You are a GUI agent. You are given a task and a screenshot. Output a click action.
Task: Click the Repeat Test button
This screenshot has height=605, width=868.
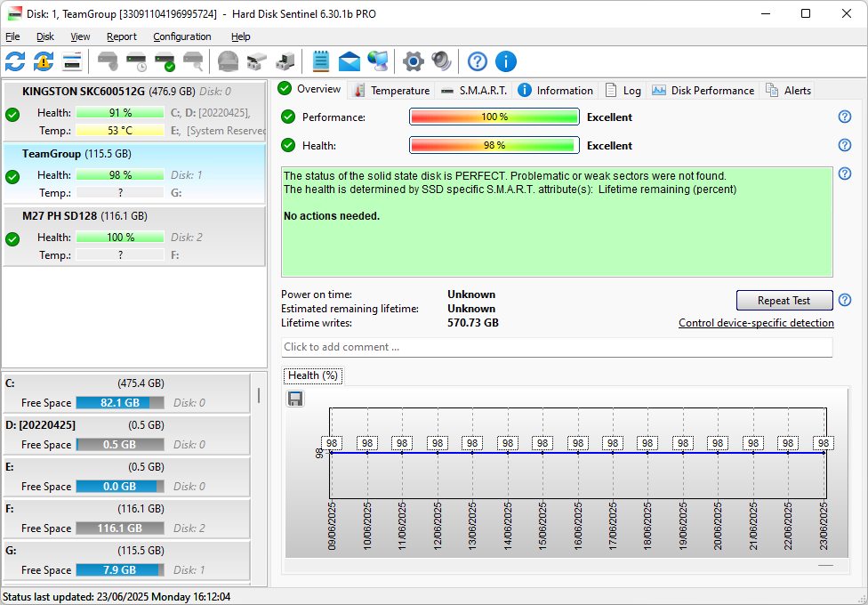(x=784, y=301)
